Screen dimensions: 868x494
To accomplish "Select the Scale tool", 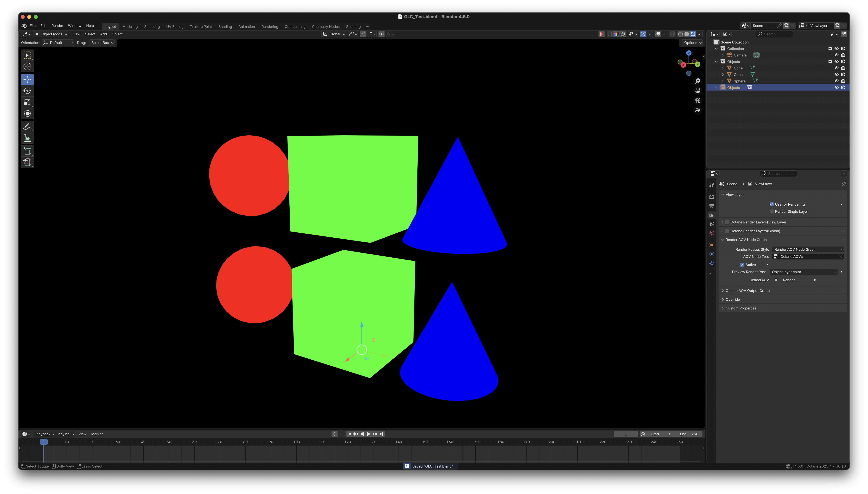I will (27, 102).
